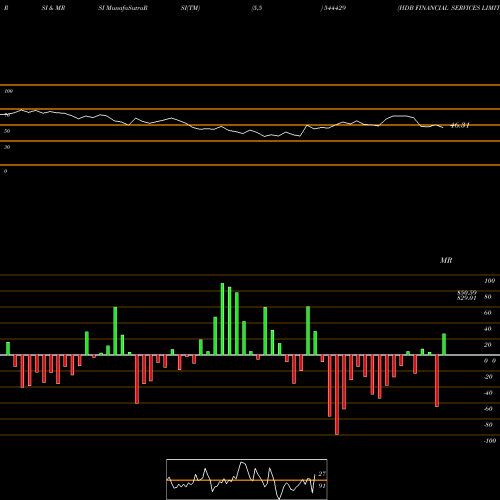Click the '-60' label on MR axis
Screen dimensions: 500x500
tap(488, 409)
